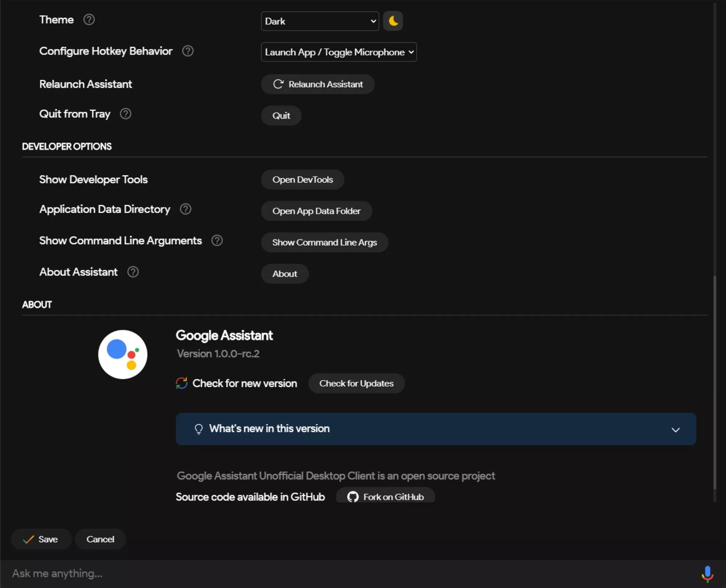Click the moon theme indicator icon

393,21
